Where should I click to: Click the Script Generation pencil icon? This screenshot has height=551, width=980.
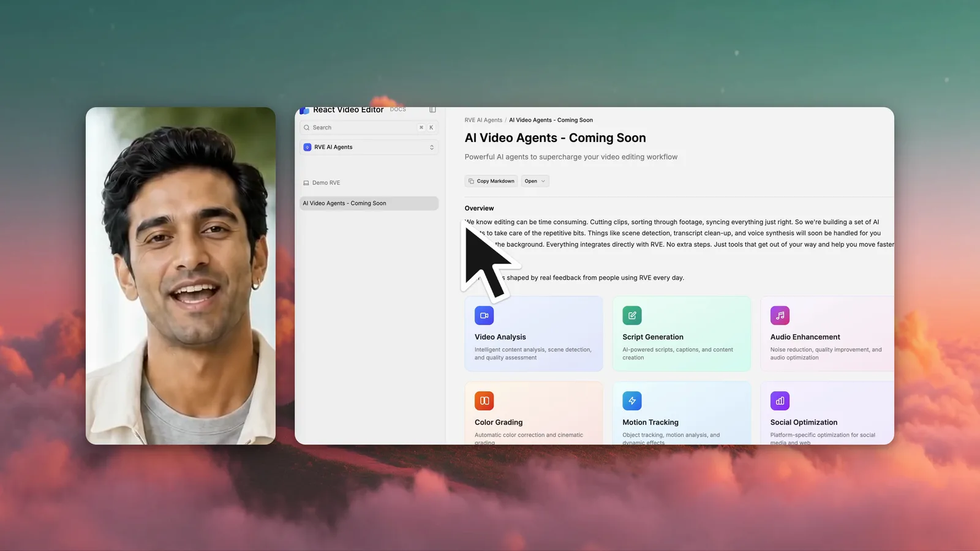(x=632, y=315)
